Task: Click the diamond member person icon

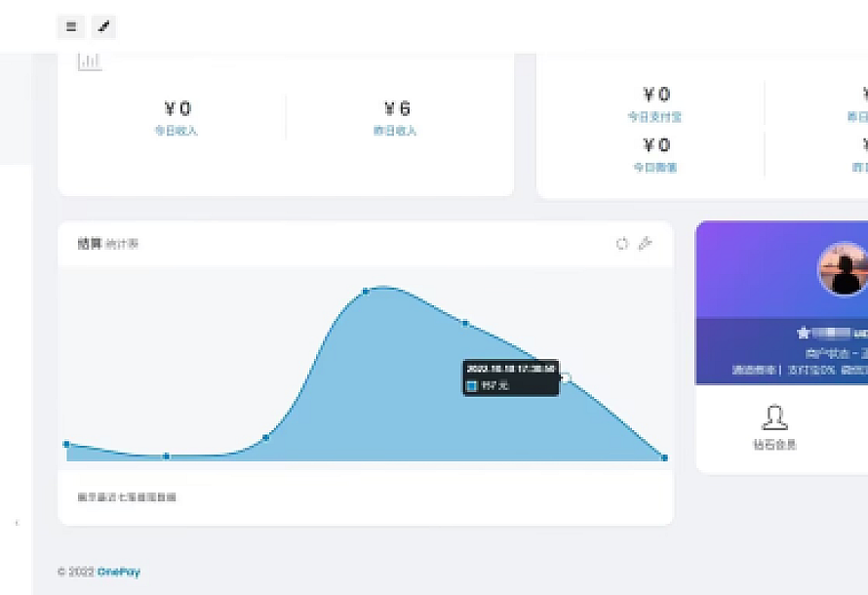Action: click(774, 418)
